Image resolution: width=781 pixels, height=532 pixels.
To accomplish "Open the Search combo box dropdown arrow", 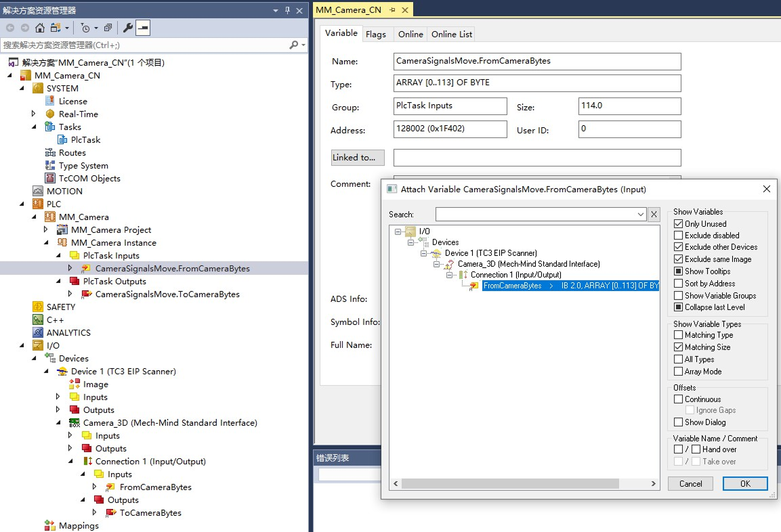I will pos(640,214).
